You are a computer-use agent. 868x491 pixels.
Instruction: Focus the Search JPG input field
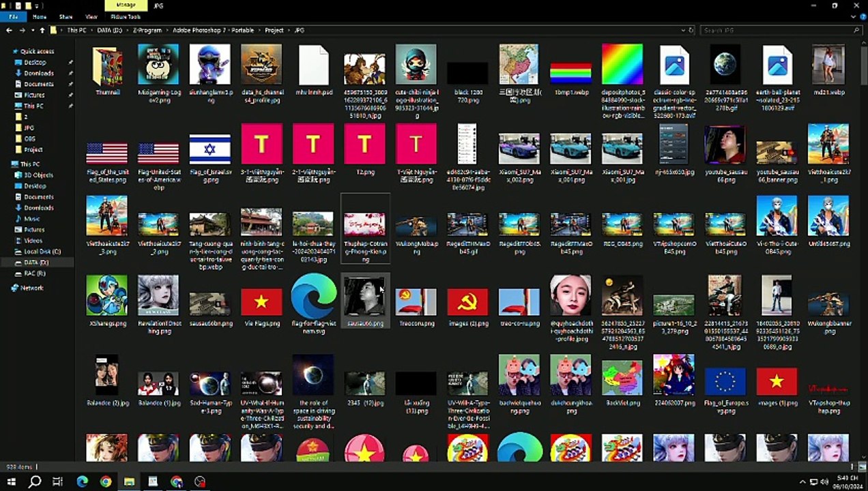point(781,30)
